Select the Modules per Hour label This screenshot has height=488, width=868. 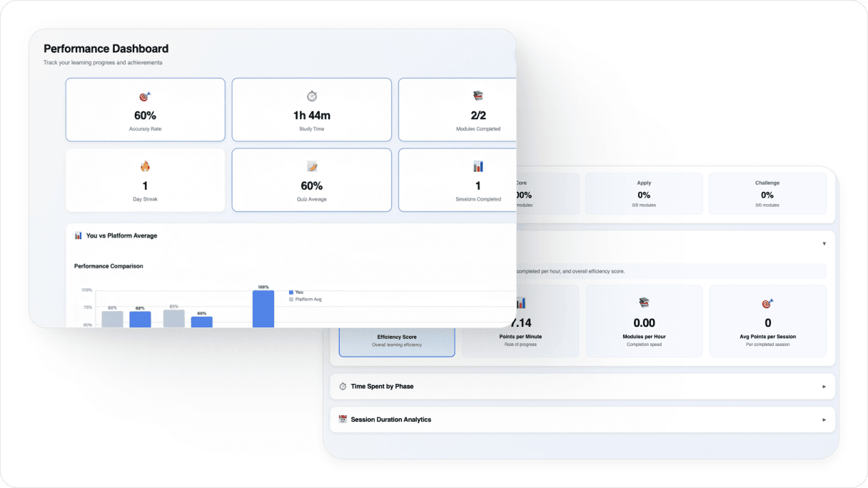(644, 337)
